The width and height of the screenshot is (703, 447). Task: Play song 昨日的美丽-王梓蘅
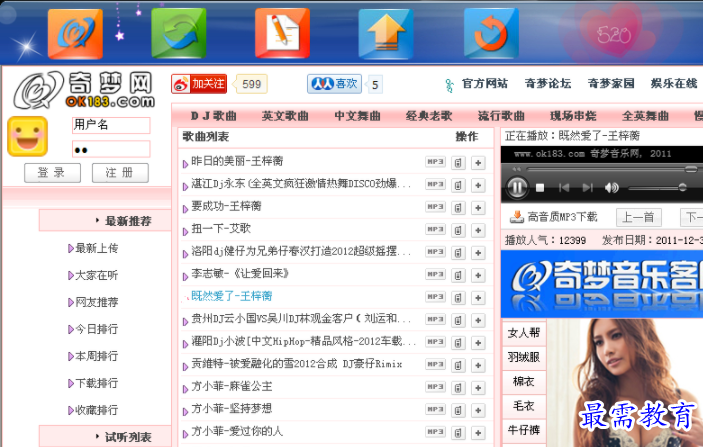coord(237,161)
